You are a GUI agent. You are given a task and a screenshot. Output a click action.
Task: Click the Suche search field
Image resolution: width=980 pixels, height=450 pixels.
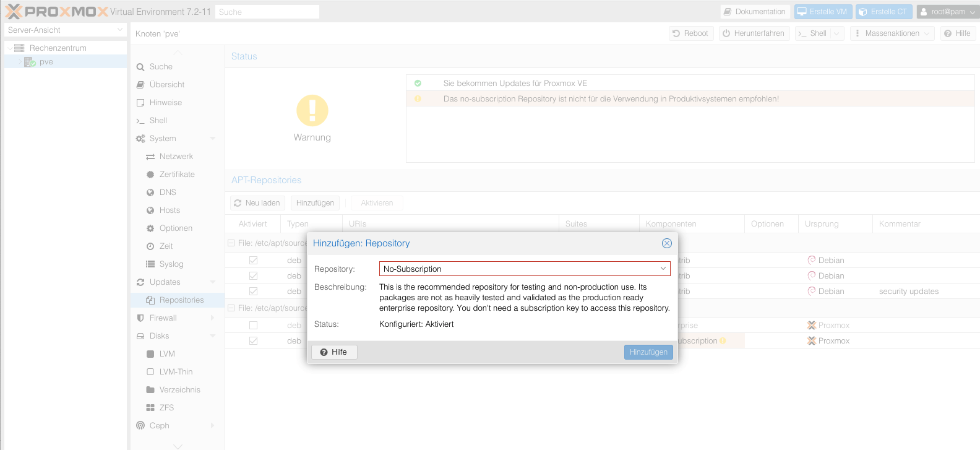267,12
